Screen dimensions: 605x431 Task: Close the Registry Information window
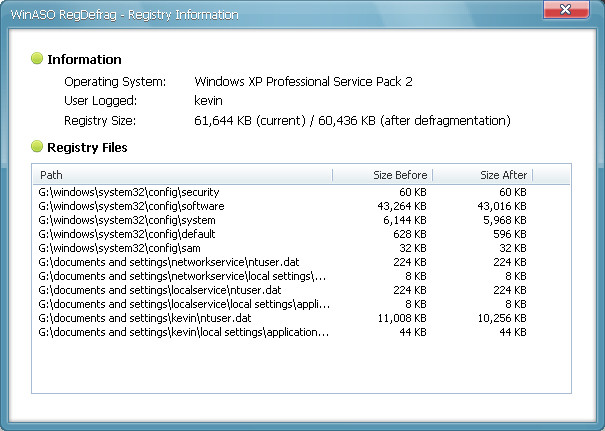(x=566, y=9)
